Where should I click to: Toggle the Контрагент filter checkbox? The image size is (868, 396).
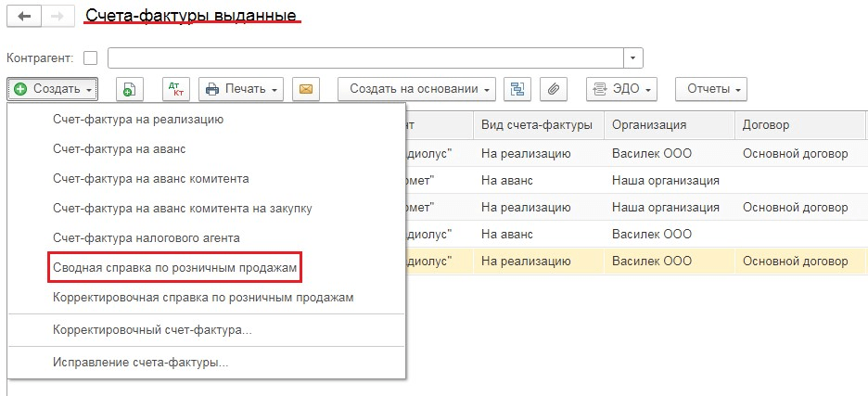(x=90, y=57)
